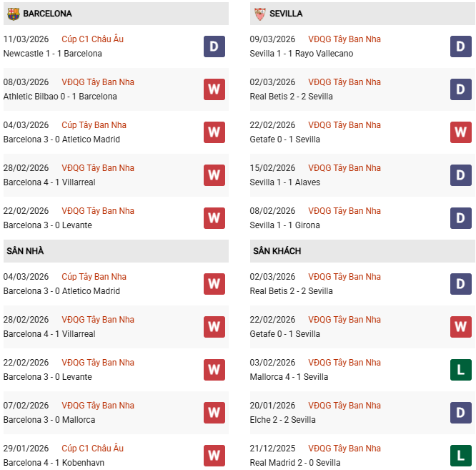The width and height of the screenshot is (476, 470).
Task: Select the BARCELONA team header
Action: click(x=47, y=14)
